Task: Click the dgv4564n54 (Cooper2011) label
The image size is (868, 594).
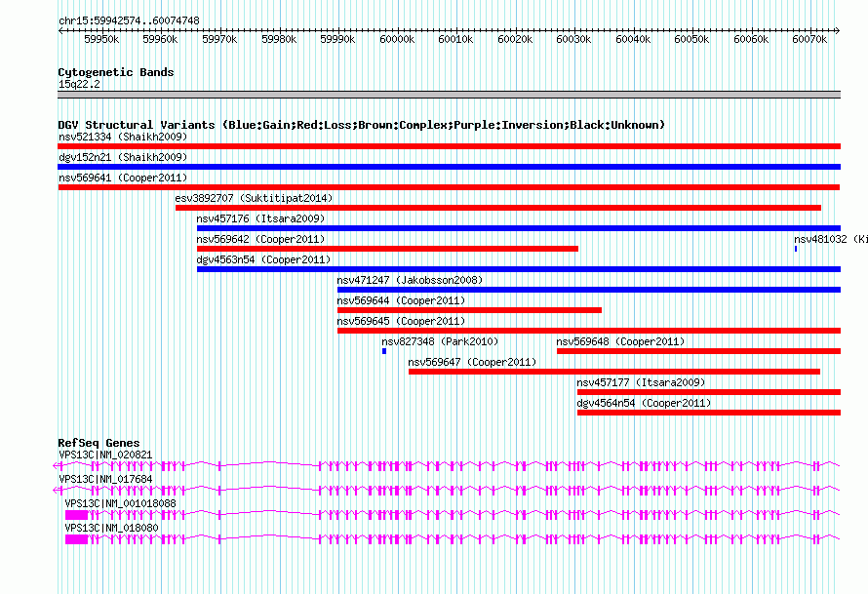Action: point(644,403)
